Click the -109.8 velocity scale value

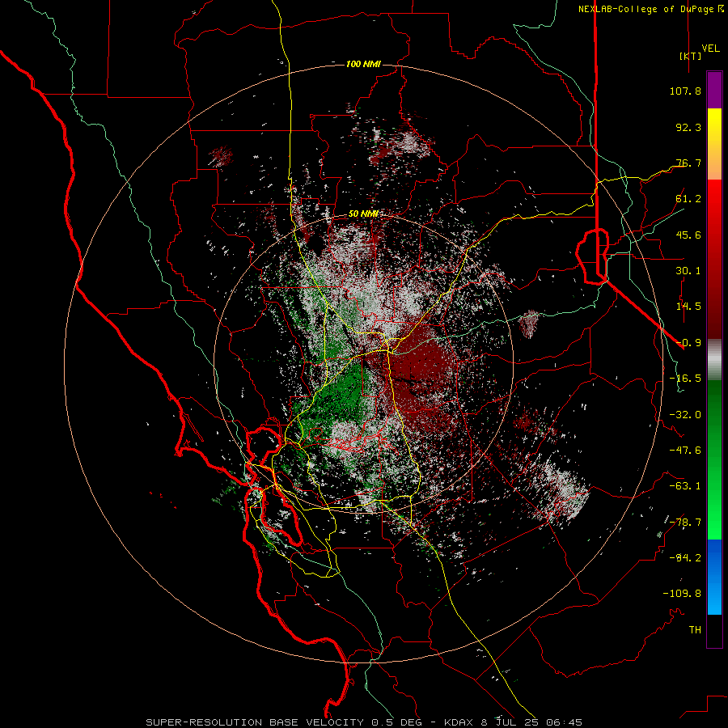[682, 594]
